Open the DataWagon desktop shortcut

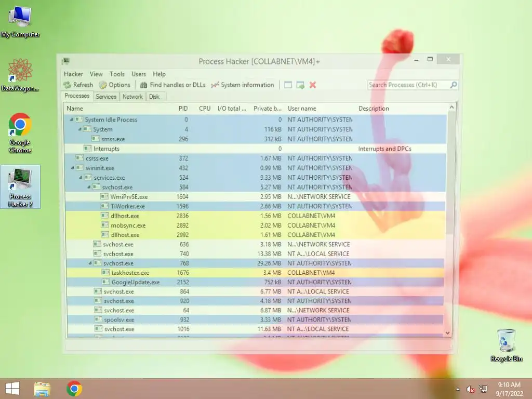(x=20, y=75)
